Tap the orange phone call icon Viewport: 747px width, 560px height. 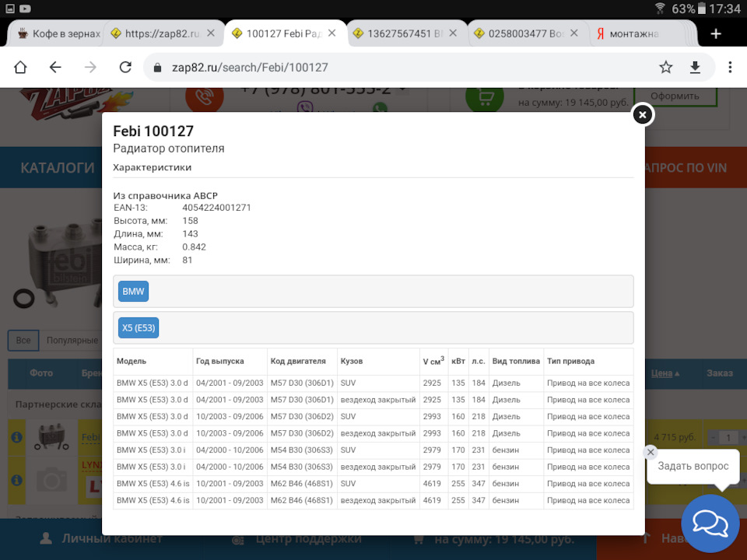pyautogui.click(x=205, y=98)
